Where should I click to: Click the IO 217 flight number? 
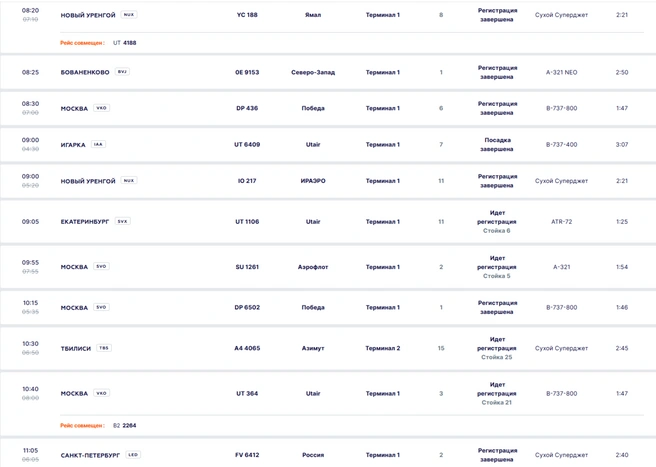click(247, 181)
